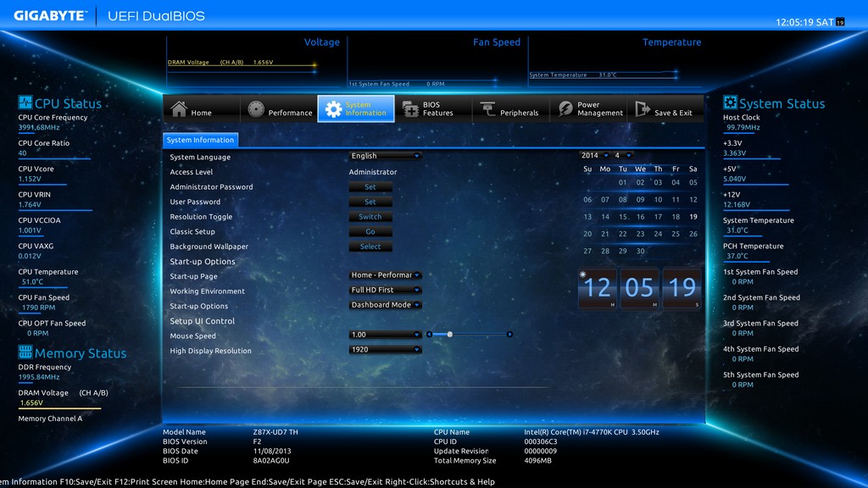
Task: Click the Performance gauge icon
Action: (x=256, y=109)
